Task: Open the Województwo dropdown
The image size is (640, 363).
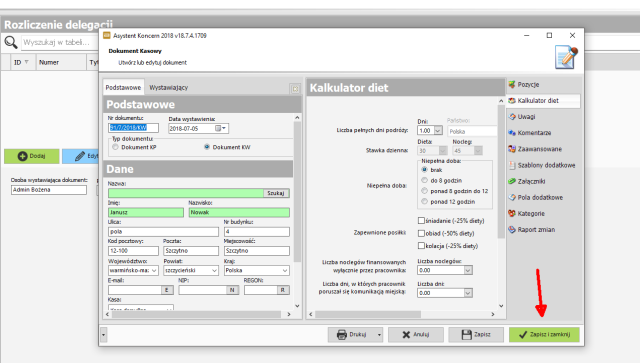Action: (154, 270)
